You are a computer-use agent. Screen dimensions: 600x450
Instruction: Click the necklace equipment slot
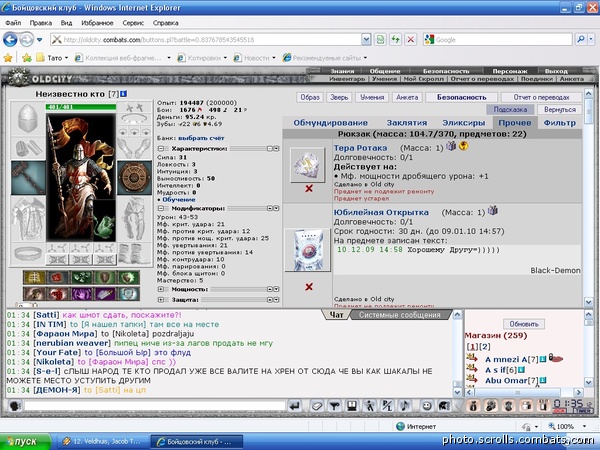pyautogui.click(x=134, y=119)
